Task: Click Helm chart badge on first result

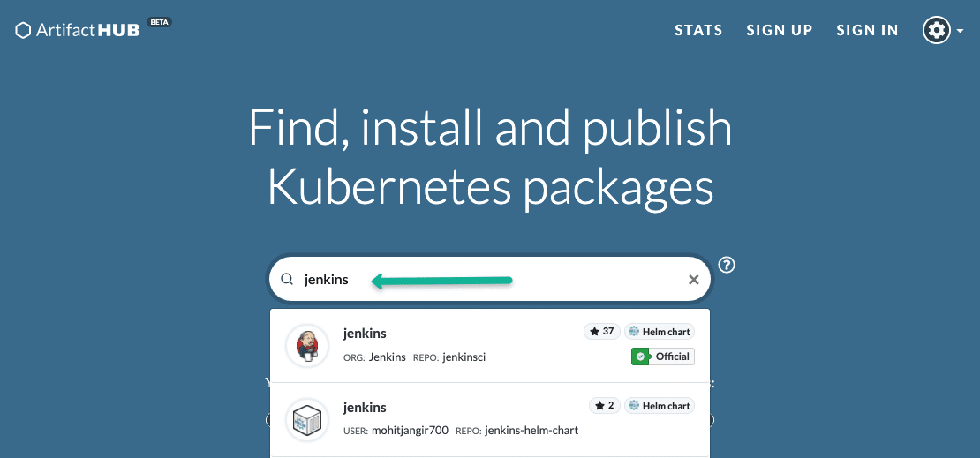Action: [660, 332]
